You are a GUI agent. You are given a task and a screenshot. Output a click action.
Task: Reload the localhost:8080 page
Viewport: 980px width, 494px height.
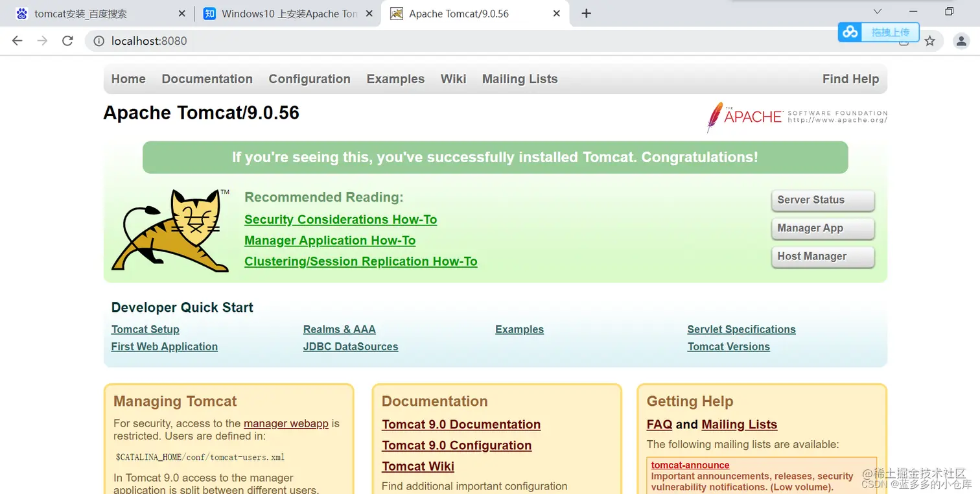(x=67, y=41)
